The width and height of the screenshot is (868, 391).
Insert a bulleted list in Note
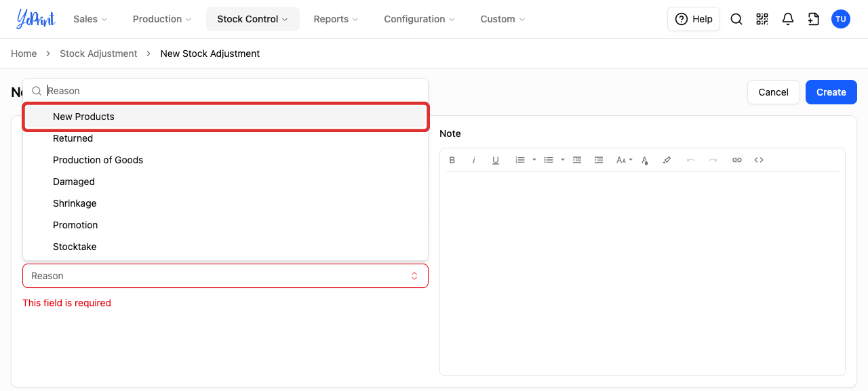tap(549, 160)
